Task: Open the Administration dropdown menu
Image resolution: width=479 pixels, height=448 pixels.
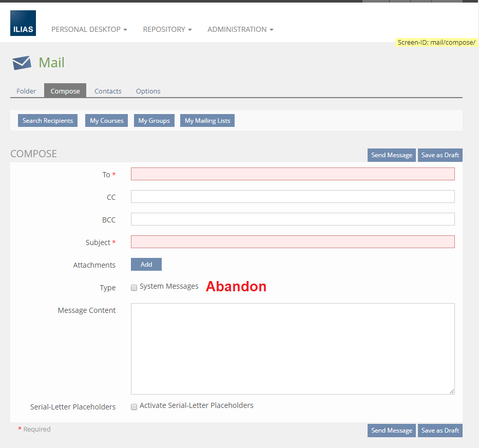Action: point(240,30)
